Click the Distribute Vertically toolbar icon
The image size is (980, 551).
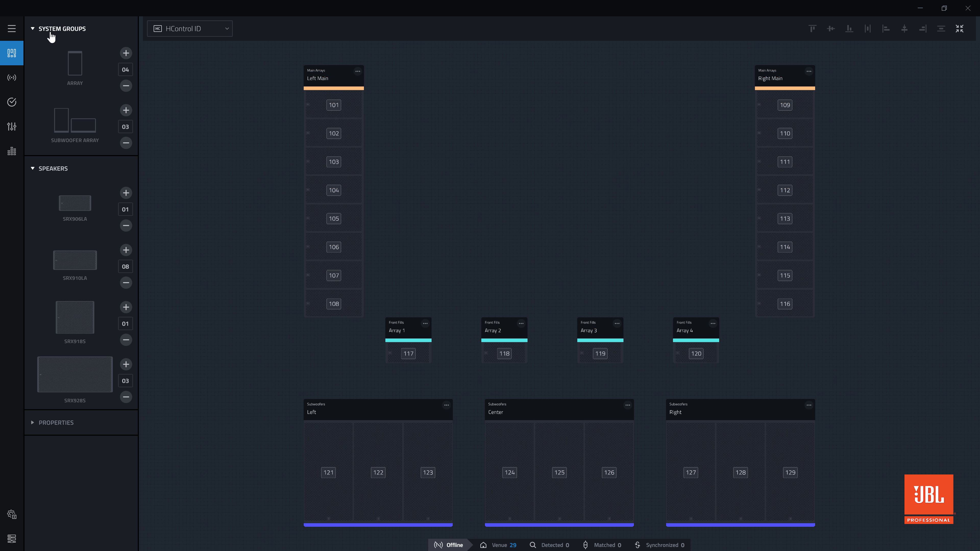point(941,29)
